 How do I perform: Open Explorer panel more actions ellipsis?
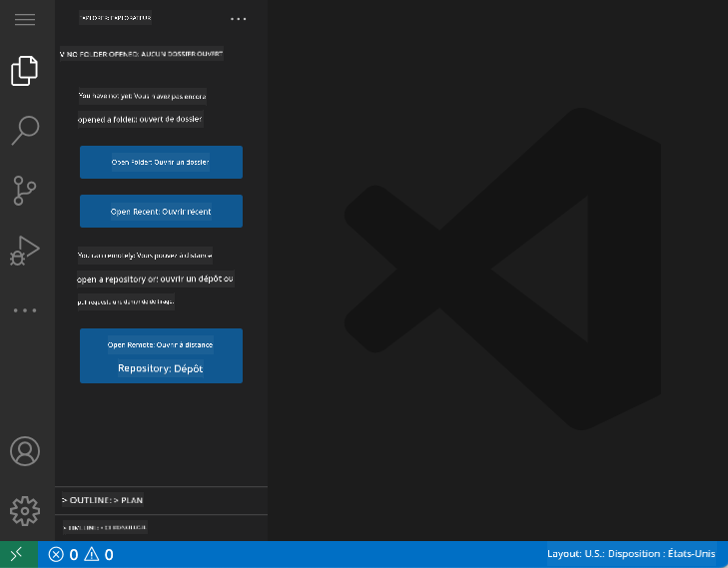coord(238,19)
